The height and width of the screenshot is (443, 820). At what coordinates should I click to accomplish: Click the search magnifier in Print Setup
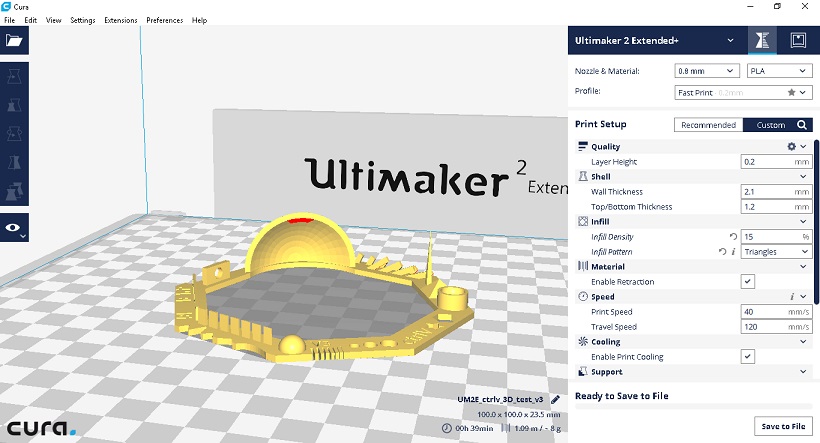[x=802, y=124]
